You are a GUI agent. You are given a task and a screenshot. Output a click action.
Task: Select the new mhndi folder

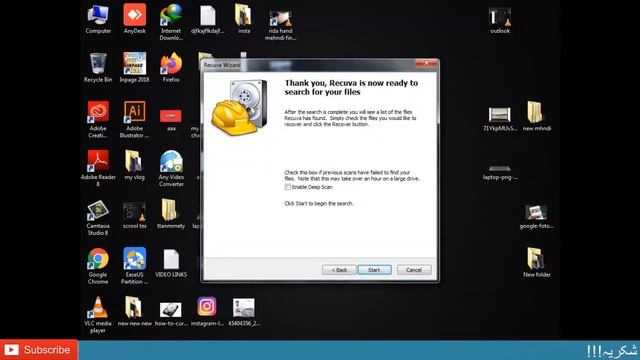537,116
